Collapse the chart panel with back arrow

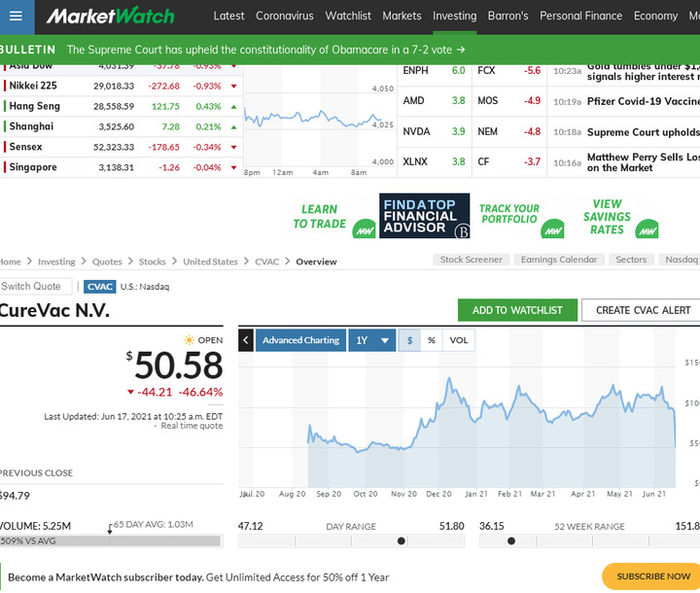(246, 340)
